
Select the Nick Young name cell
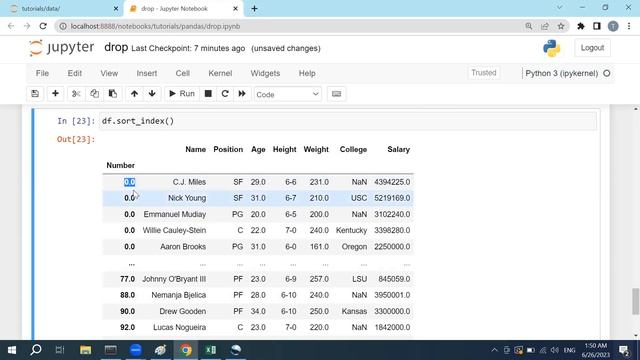[x=187, y=198]
